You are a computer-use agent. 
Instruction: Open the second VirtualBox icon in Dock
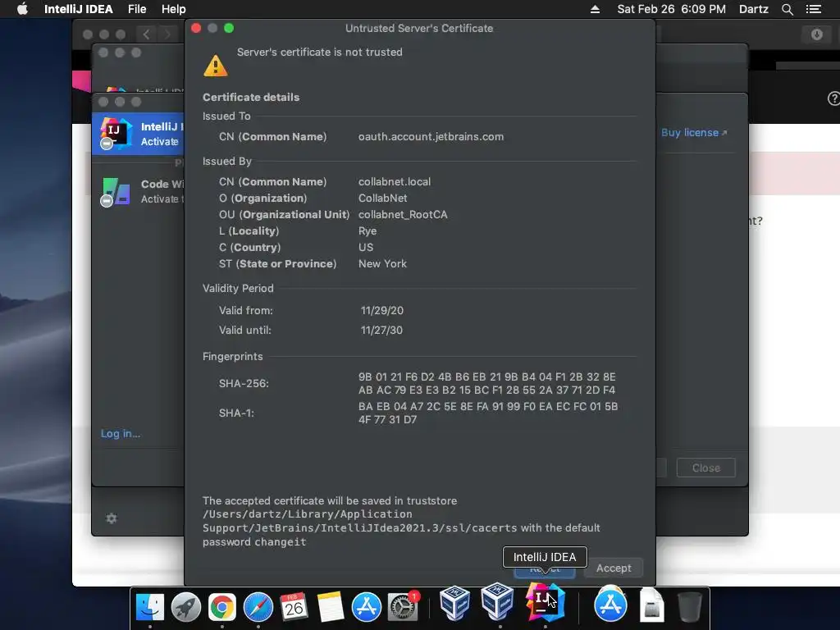(x=497, y=601)
